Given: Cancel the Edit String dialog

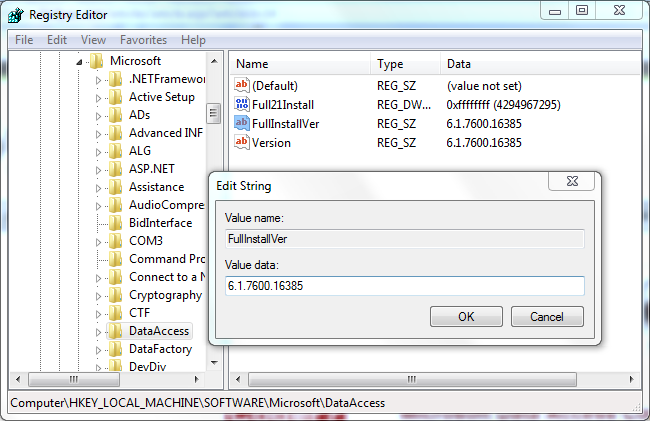Looking at the screenshot, I should [x=547, y=317].
